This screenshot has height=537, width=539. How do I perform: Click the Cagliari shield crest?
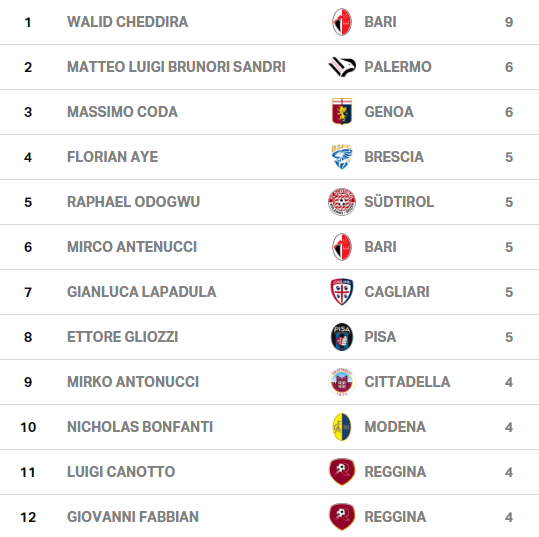(342, 292)
